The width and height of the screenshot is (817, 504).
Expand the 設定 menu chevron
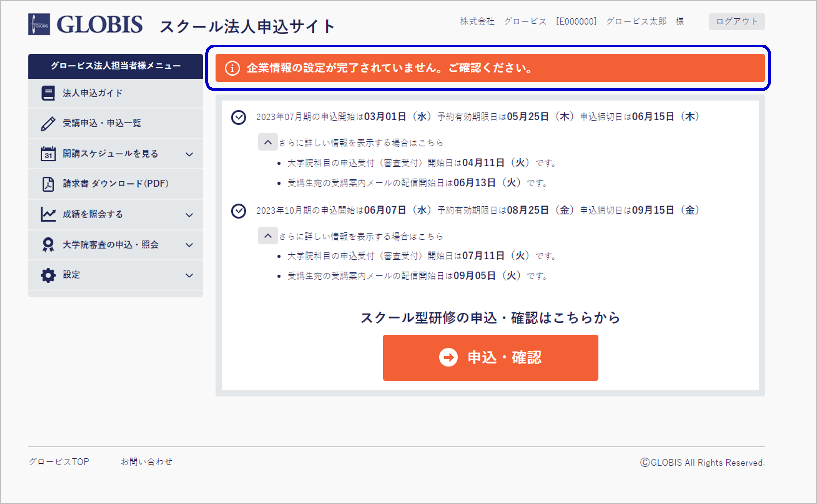point(189,276)
